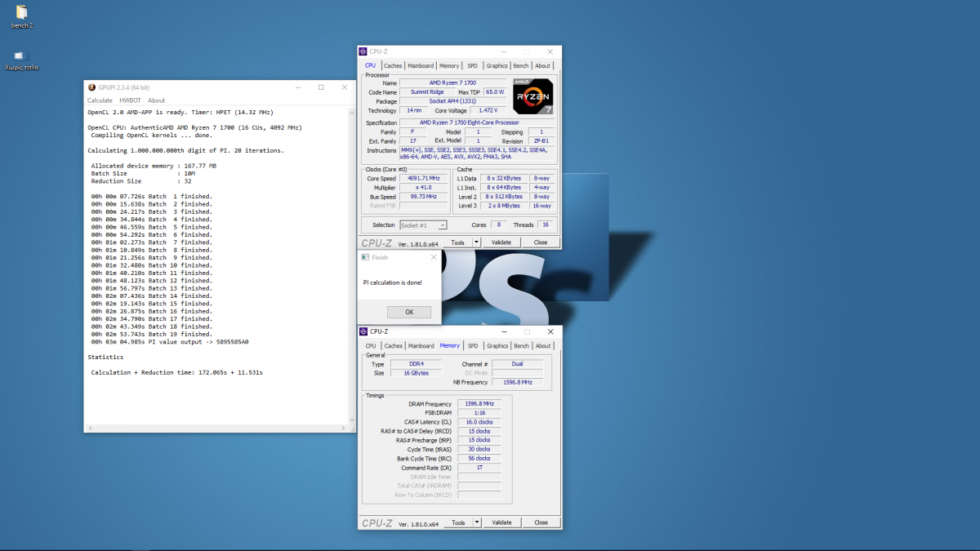Click the 99.73 MHz Bus Speed value
Screen dimensions: 980x551
425,197
